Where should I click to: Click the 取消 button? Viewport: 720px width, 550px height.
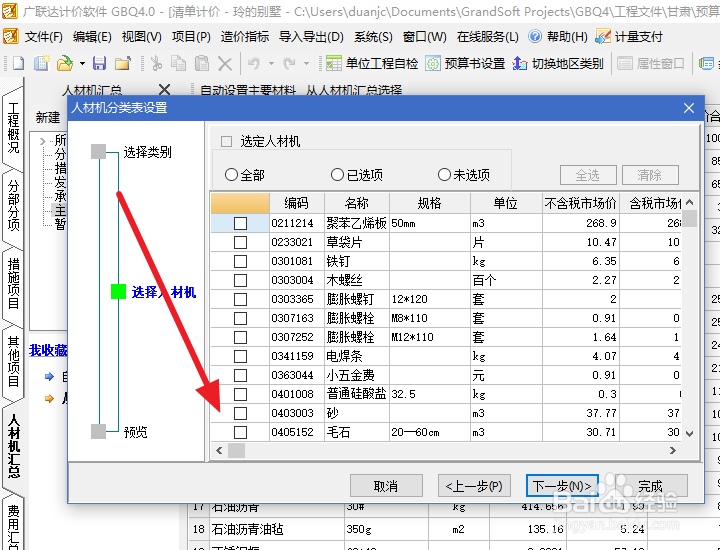[x=386, y=486]
